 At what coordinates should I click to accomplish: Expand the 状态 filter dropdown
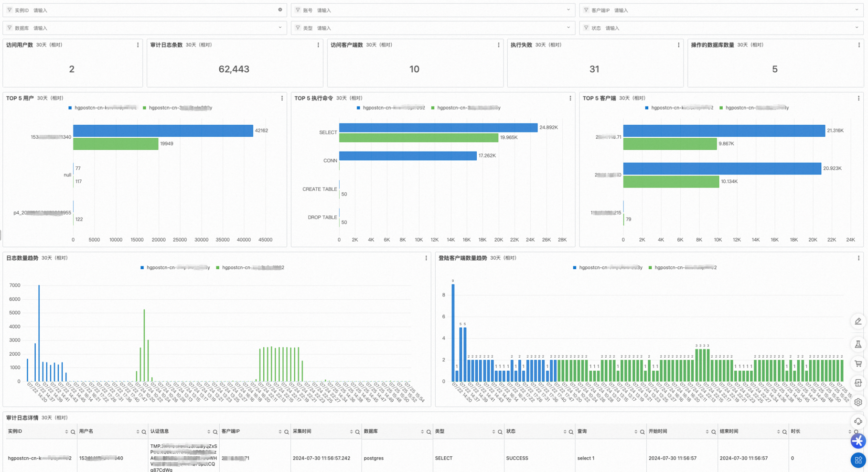coord(857,28)
